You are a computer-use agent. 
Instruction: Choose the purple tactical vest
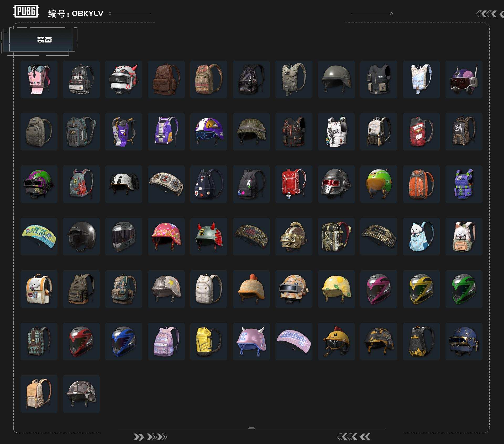(x=464, y=184)
